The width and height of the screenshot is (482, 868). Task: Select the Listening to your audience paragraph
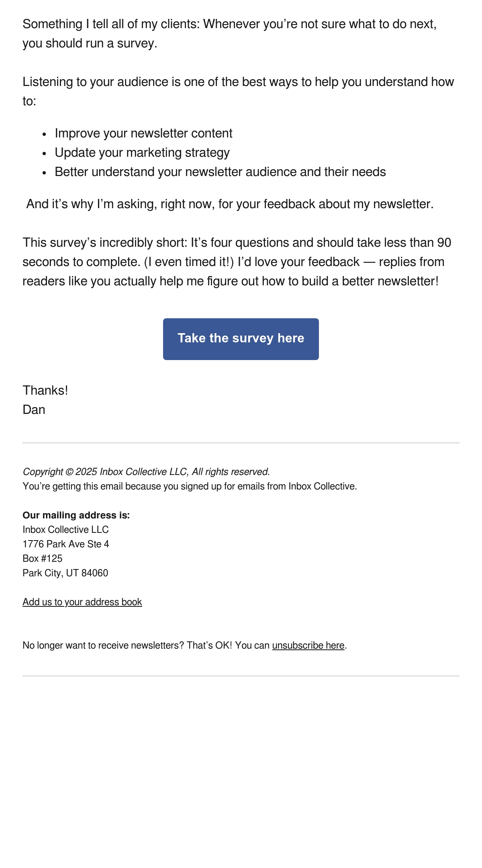pyautogui.click(x=238, y=91)
